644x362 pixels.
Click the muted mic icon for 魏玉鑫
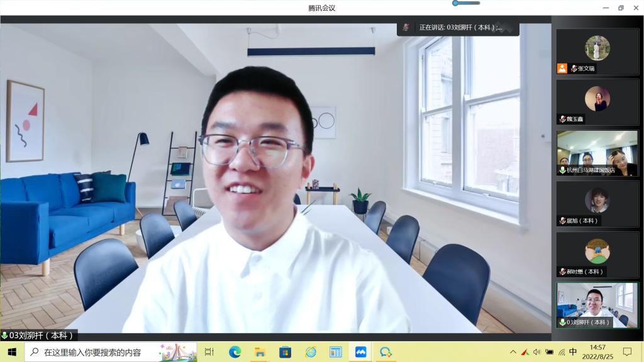563,119
